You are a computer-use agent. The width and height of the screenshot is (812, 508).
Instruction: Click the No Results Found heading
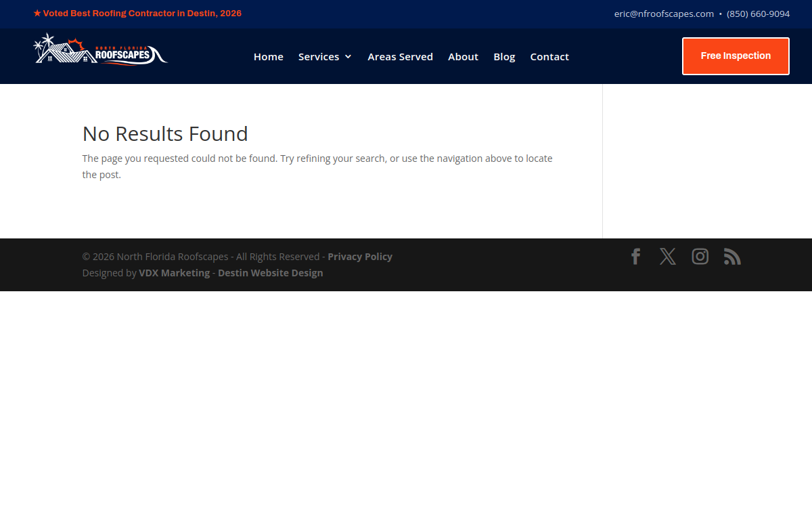pyautogui.click(x=165, y=133)
